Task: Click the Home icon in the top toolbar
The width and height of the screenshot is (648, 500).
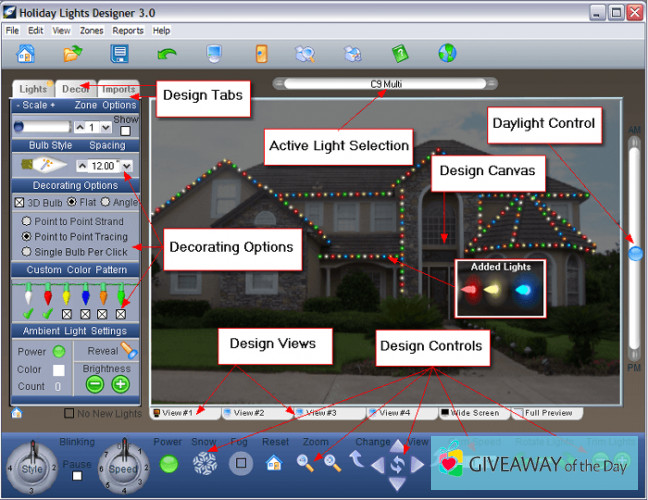Action: pyautogui.click(x=26, y=54)
